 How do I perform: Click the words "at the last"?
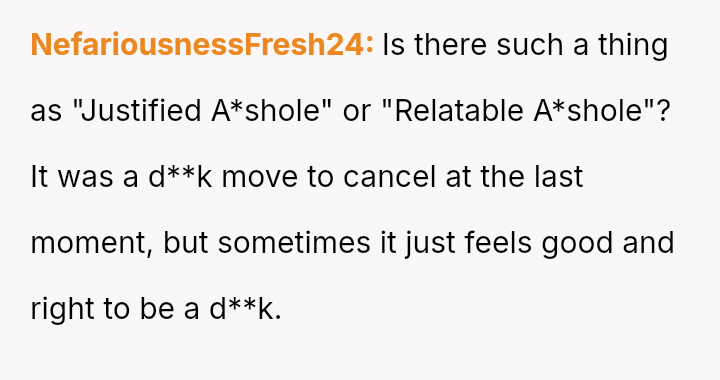coord(514,177)
